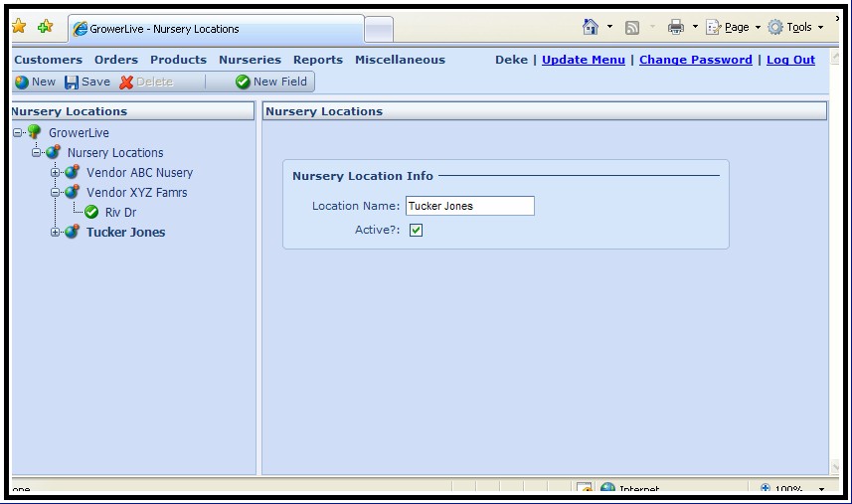Click the New globe icon in toolbar
This screenshot has height=504, width=852.
coord(21,83)
